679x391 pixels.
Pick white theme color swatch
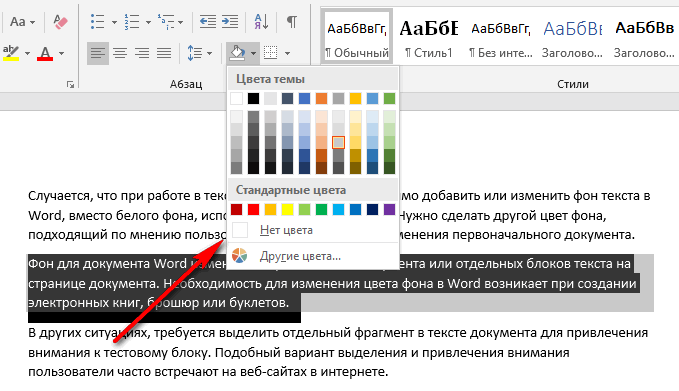(x=236, y=99)
